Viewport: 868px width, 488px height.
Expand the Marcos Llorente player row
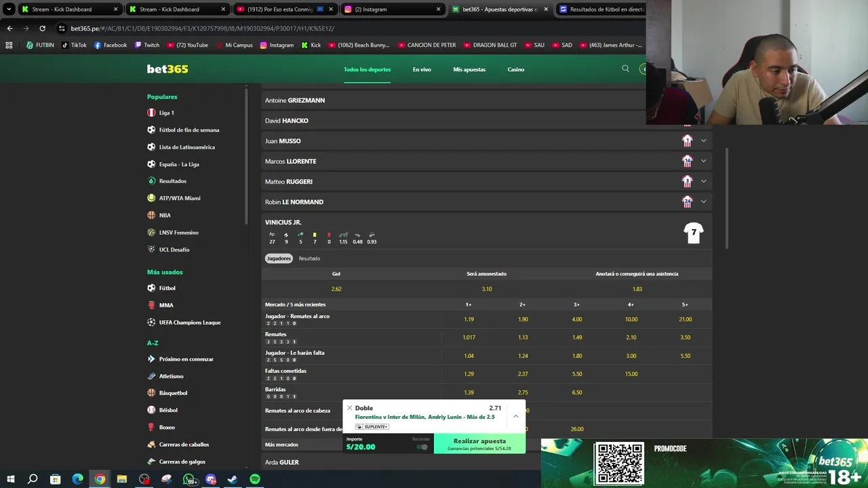pos(703,161)
